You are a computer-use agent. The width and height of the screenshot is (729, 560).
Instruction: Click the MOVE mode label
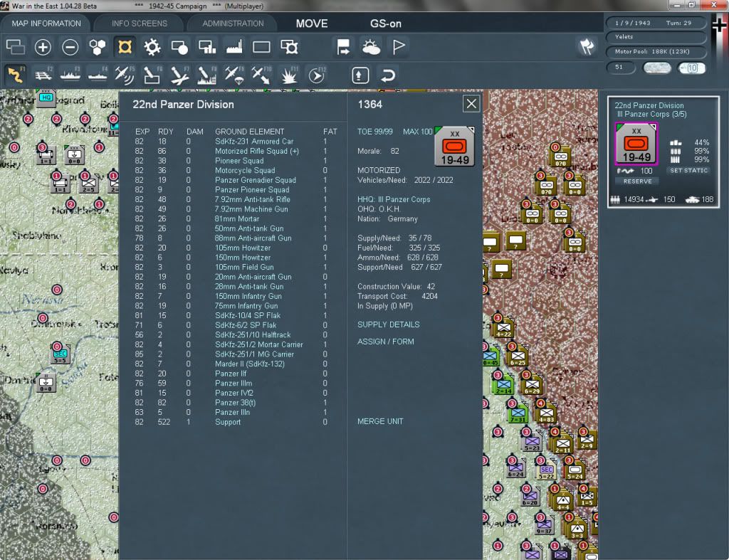312,23
